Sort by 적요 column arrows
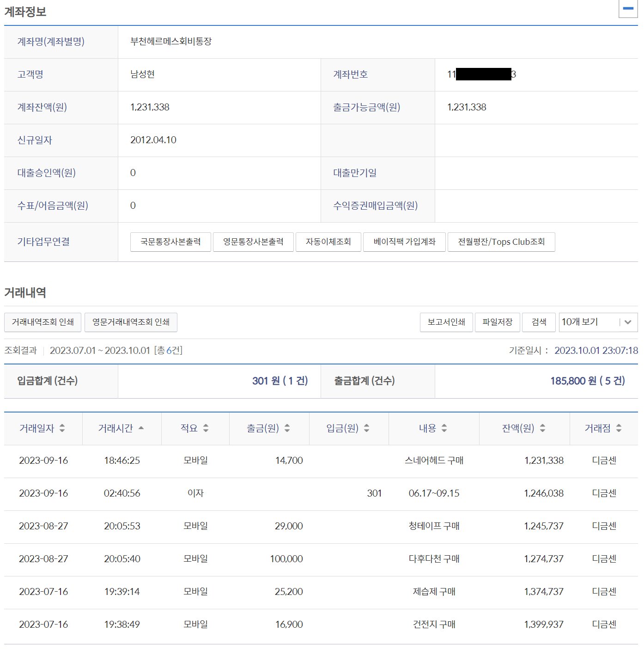This screenshot has height=649, width=644. (206, 428)
